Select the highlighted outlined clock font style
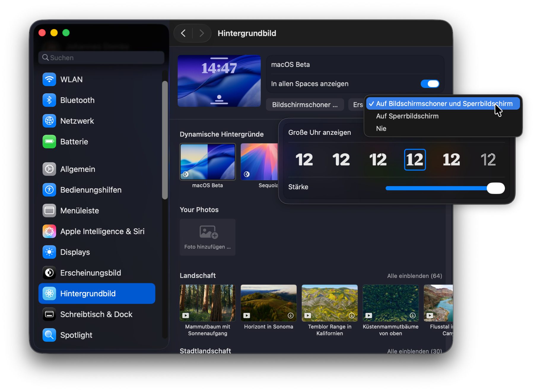Image resolution: width=534 pixels, height=392 pixels. tap(414, 160)
